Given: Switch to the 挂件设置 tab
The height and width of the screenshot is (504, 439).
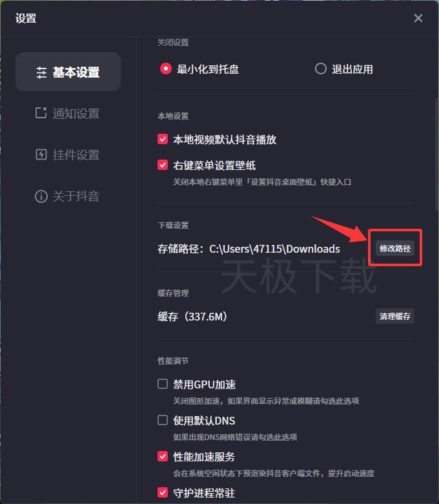Looking at the screenshot, I should point(68,154).
